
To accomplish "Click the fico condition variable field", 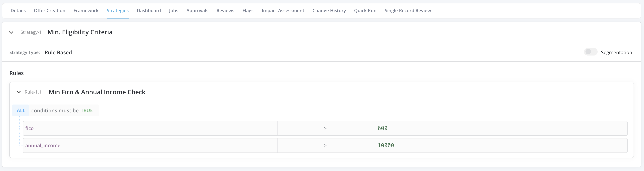I will coord(150,129).
